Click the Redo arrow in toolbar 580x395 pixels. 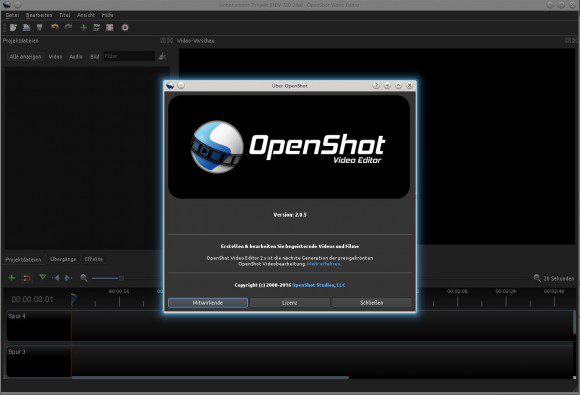(x=68, y=27)
